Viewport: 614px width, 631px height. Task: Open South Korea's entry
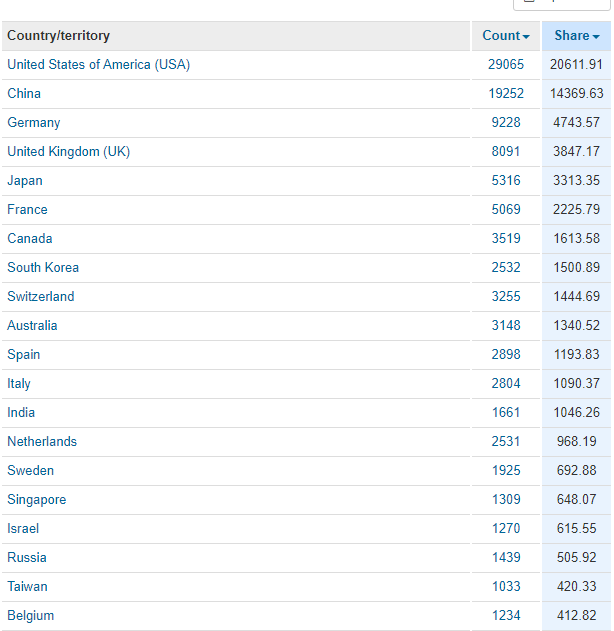pyautogui.click(x=43, y=268)
